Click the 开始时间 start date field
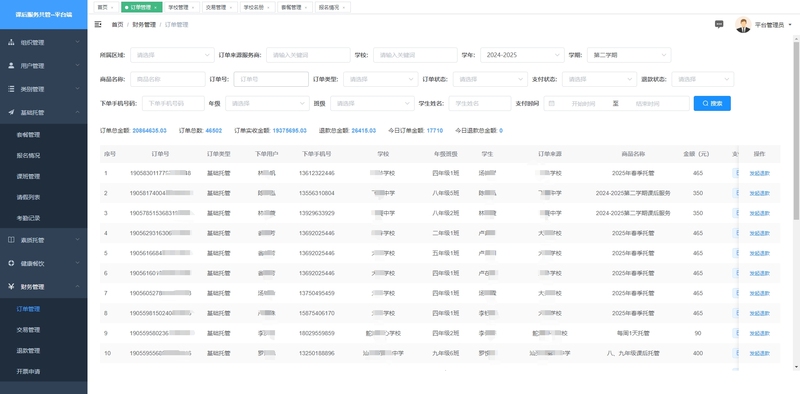This screenshot has height=394, width=800. coord(583,104)
